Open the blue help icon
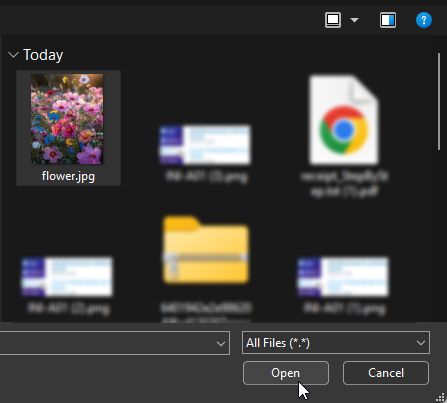This screenshot has width=447, height=403. (x=424, y=20)
